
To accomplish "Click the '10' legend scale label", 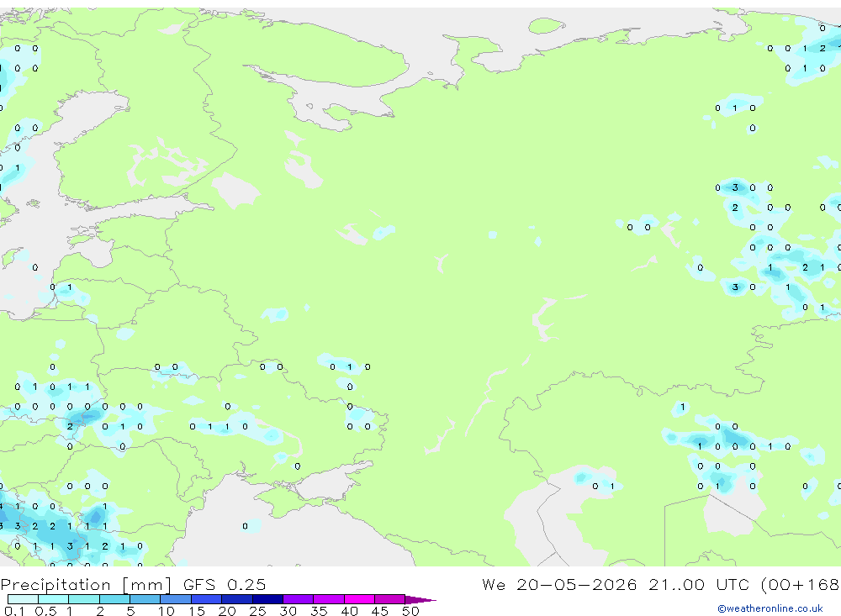I will click(x=167, y=611).
